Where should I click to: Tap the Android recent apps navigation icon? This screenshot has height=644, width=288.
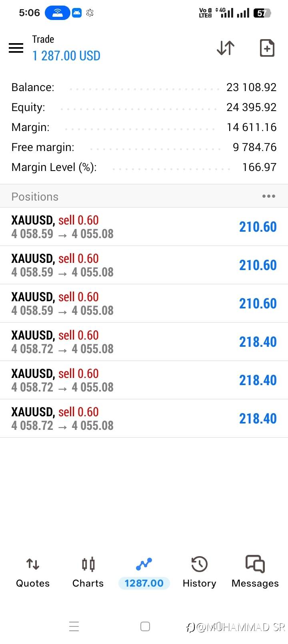click(x=74, y=626)
